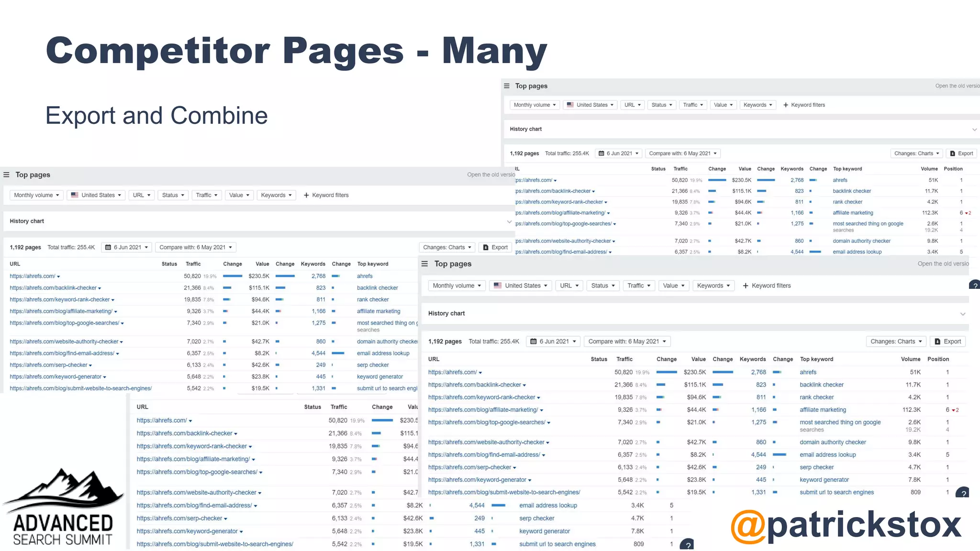This screenshot has height=551, width=980.
Task: Open Monthly volume dropdown in lower-right panel
Action: click(457, 286)
